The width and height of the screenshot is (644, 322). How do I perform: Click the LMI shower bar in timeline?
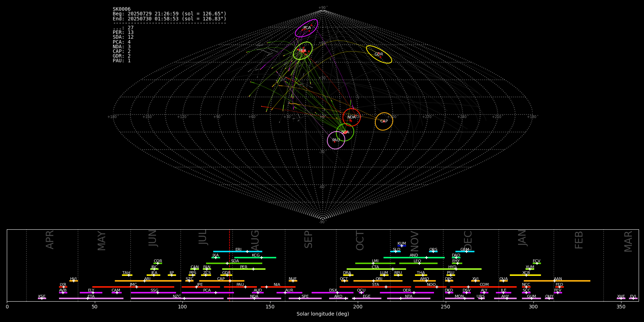pyautogui.click(x=375, y=263)
